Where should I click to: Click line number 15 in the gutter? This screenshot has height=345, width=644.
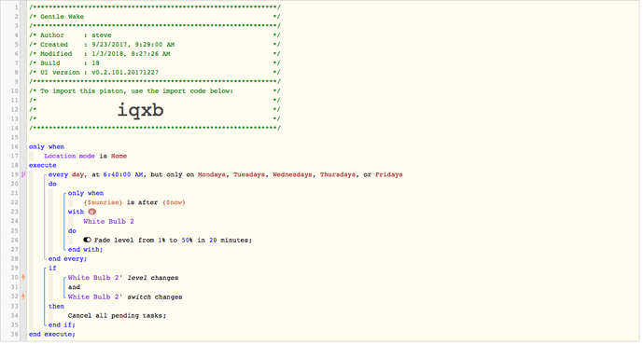tap(14, 137)
